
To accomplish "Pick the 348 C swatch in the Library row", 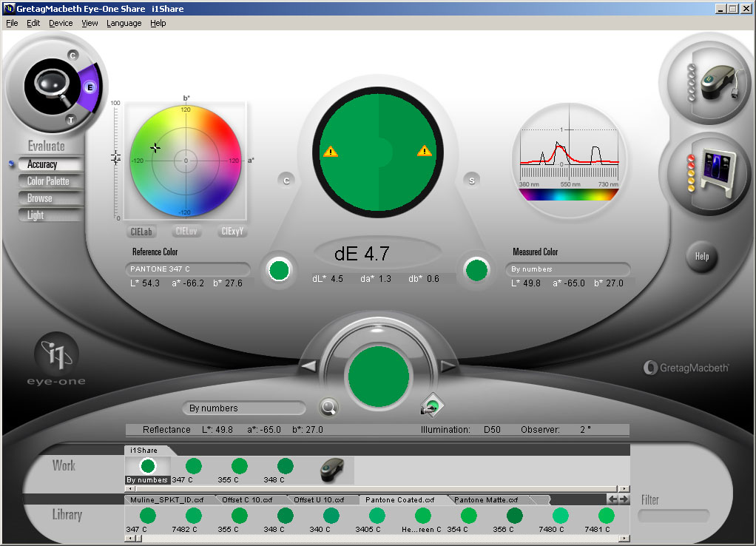I will coord(285,516).
